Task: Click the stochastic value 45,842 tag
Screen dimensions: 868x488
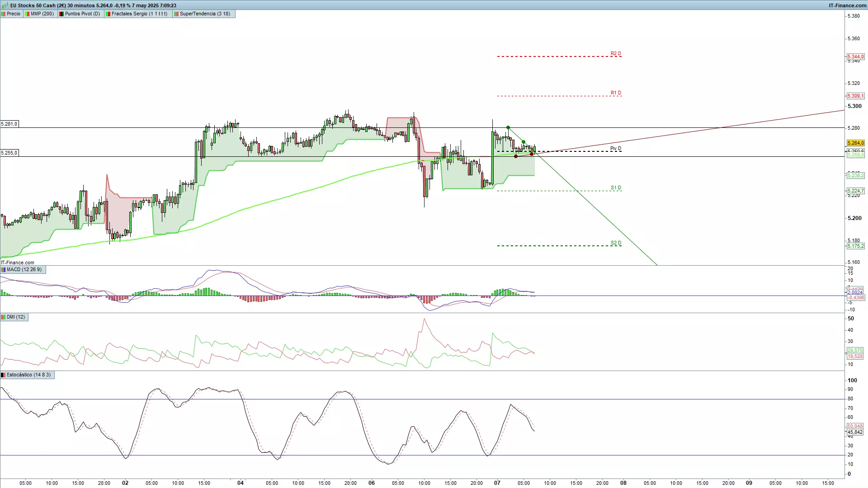Action: coord(855,432)
